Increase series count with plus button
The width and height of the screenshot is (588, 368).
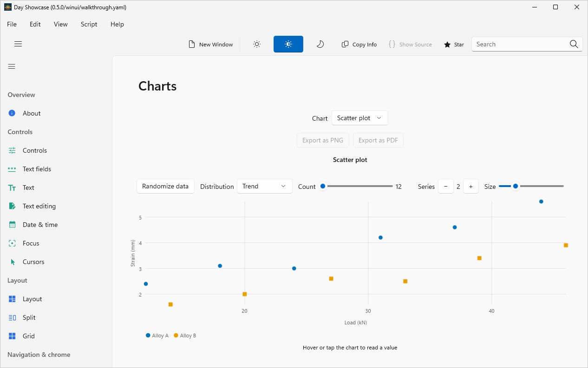point(471,186)
